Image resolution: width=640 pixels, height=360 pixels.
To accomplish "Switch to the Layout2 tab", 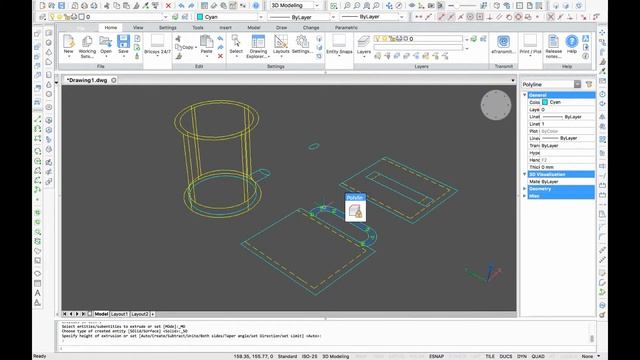I will click(140, 314).
